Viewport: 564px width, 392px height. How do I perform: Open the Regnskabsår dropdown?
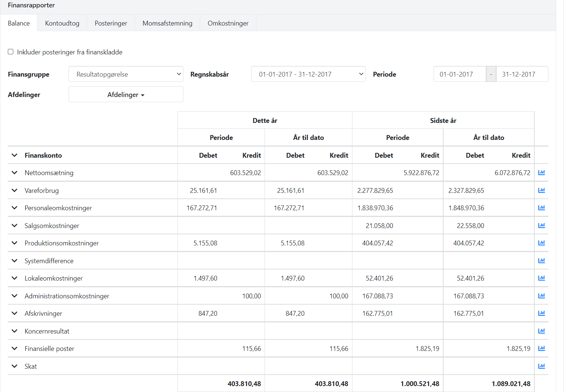[x=308, y=74]
